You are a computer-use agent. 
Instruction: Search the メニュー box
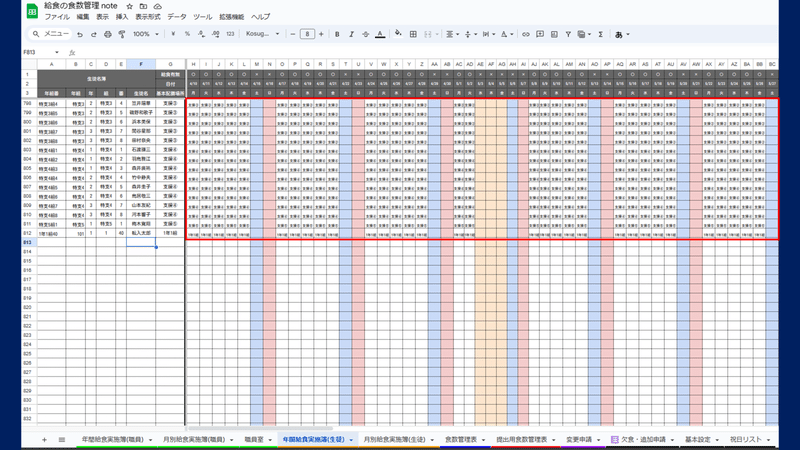50,34
